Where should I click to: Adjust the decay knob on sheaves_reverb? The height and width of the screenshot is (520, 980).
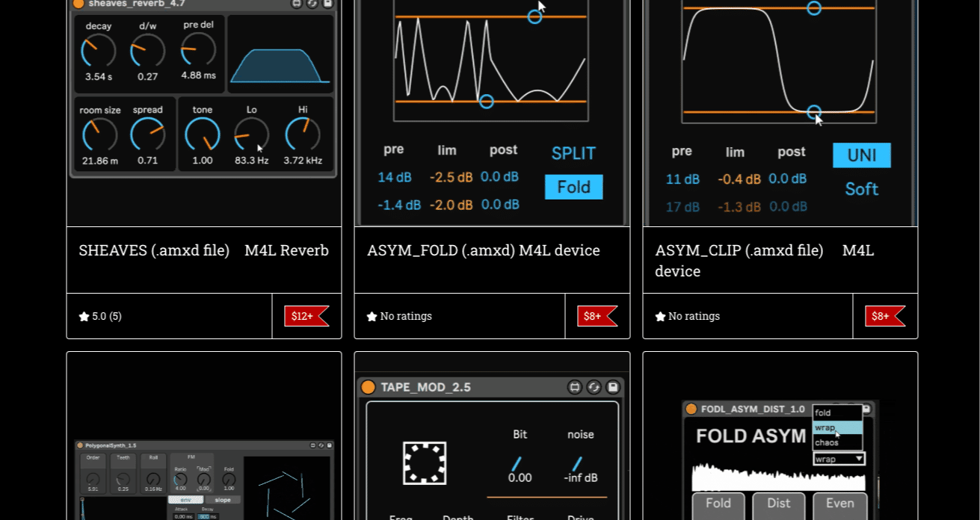(x=97, y=50)
